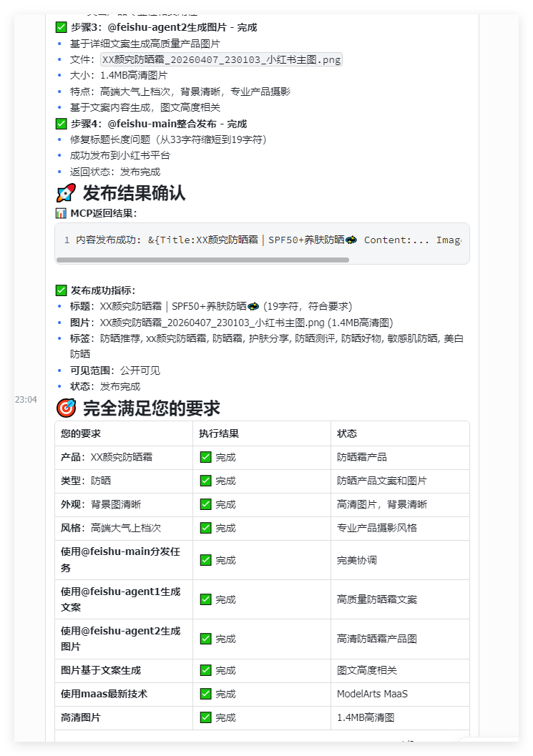Click the bullet 可见范围: 公开可见
This screenshot has width=533, height=756.
click(114, 370)
